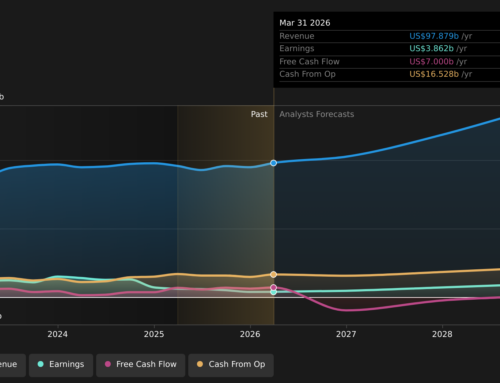Click the 2026 axis label

click(x=250, y=334)
